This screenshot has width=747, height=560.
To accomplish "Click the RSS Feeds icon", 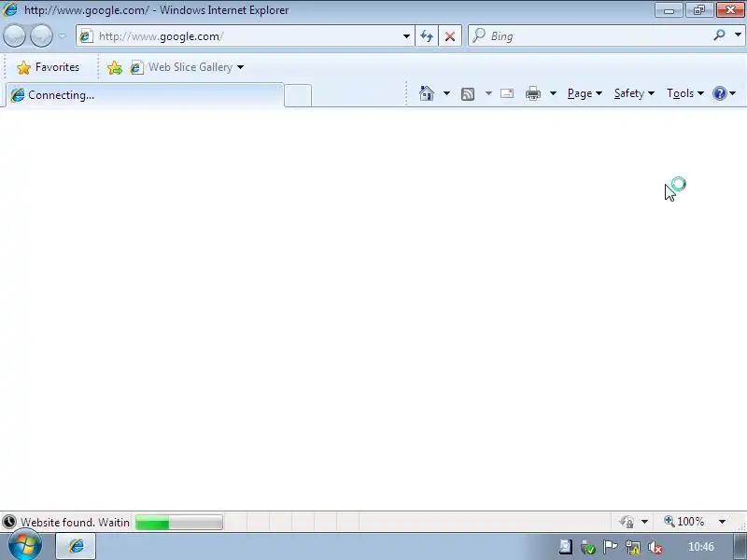I will coord(468,94).
